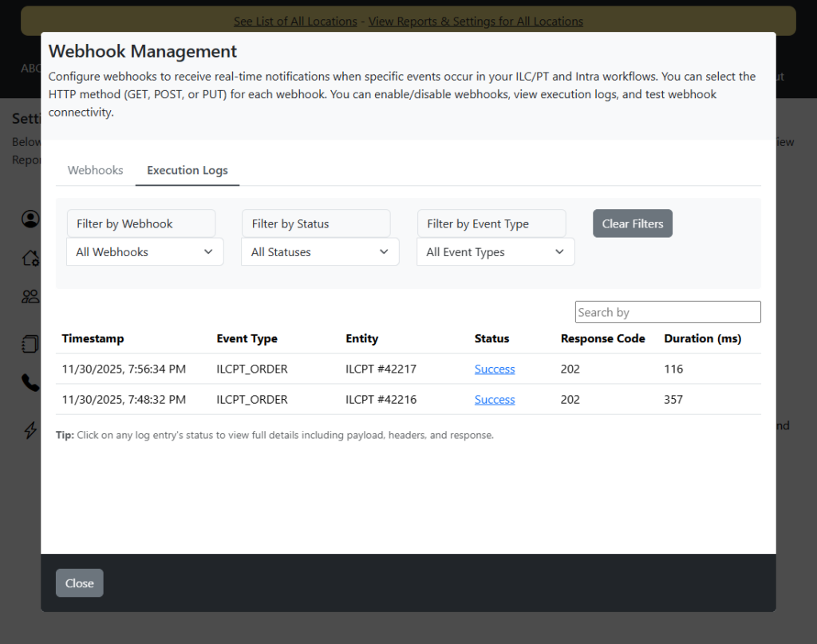View Success details for ILCPT #42216
Viewport: 817px width, 644px height.
[x=495, y=400]
